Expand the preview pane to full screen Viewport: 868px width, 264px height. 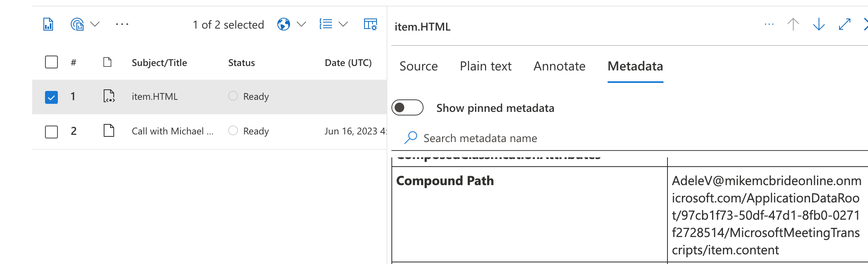[844, 25]
